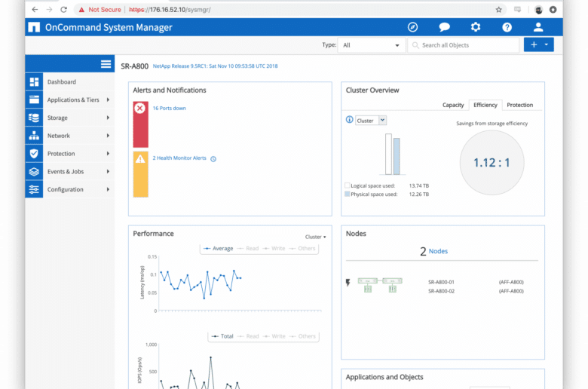Click the Storage database icon
This screenshot has width=588, height=389.
coord(34,118)
